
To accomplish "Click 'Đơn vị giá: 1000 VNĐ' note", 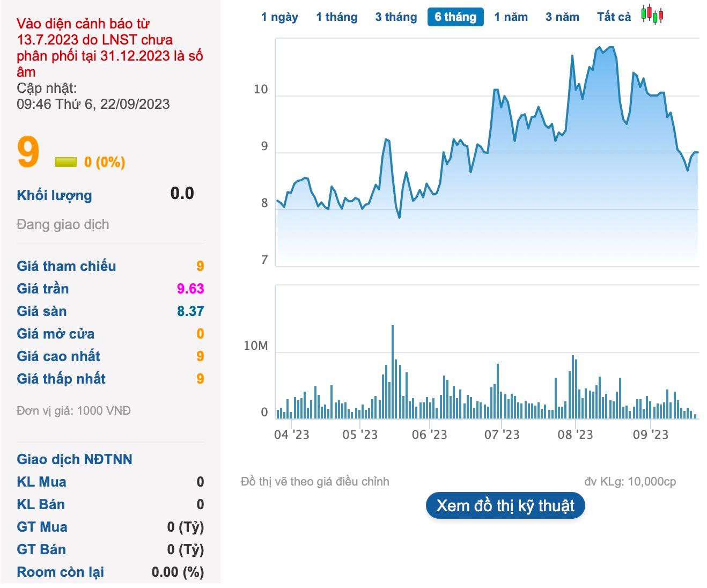I will [x=73, y=410].
